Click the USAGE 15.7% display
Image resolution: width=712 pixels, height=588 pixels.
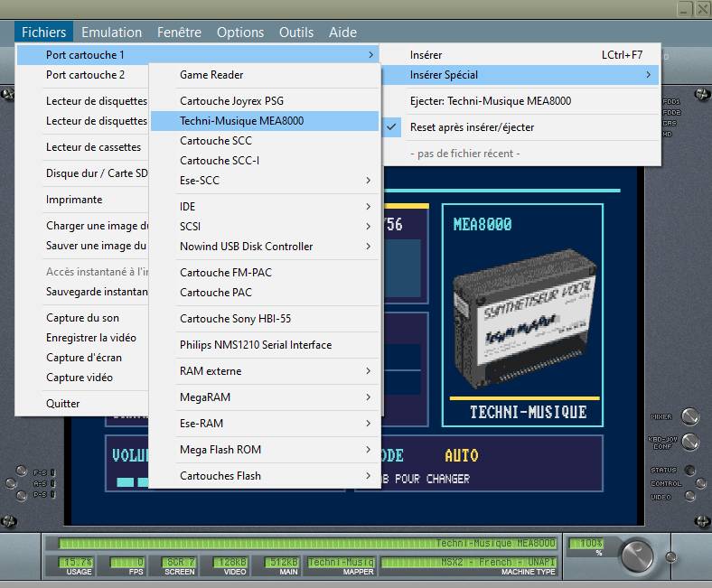tap(75, 562)
